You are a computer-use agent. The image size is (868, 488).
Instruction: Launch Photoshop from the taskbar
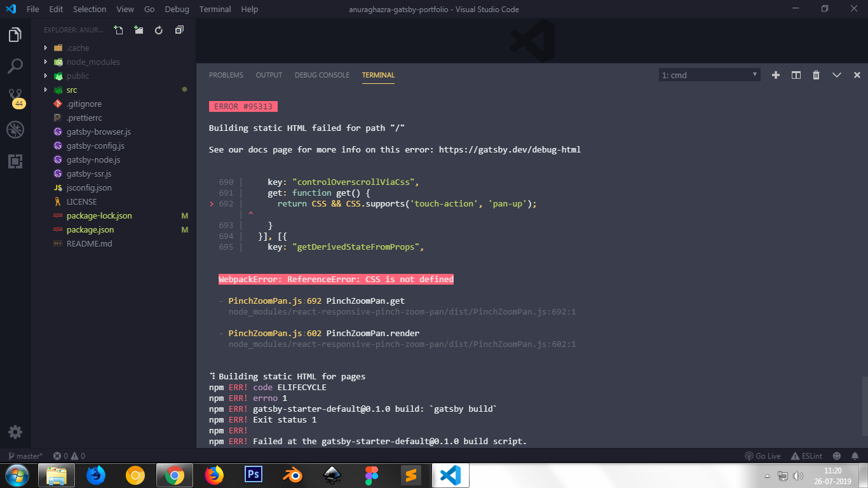click(253, 475)
